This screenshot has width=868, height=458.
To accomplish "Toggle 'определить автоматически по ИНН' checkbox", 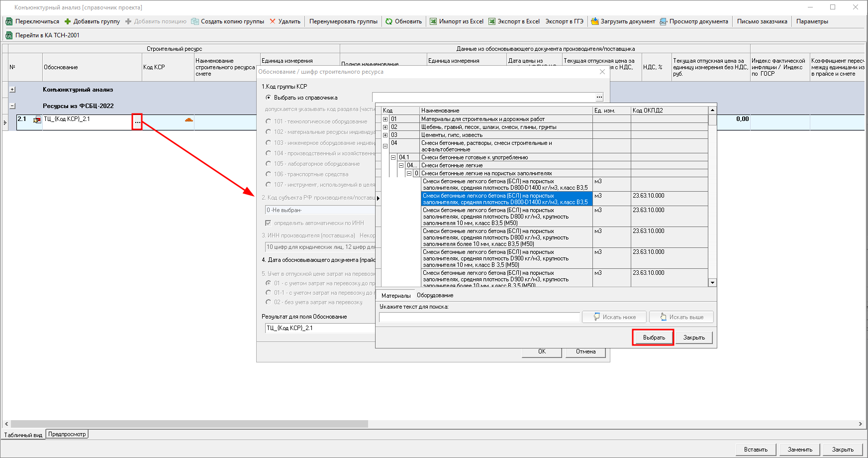I will [x=268, y=223].
